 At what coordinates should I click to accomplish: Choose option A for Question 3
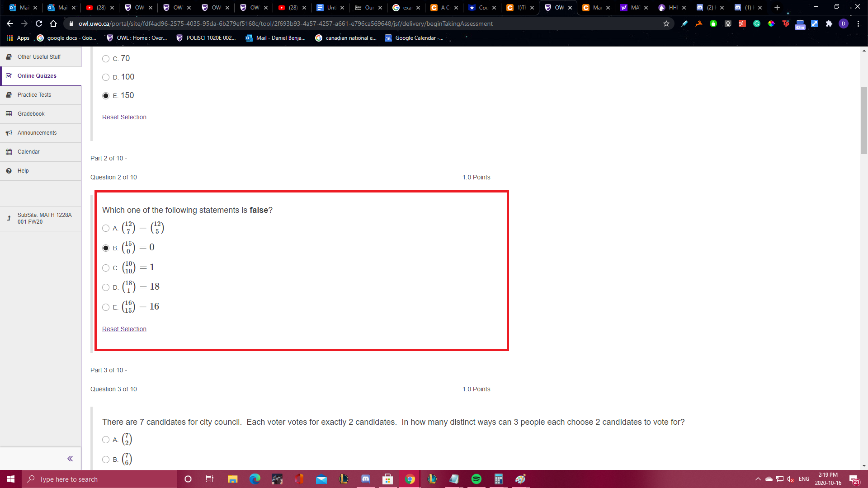tap(106, 440)
